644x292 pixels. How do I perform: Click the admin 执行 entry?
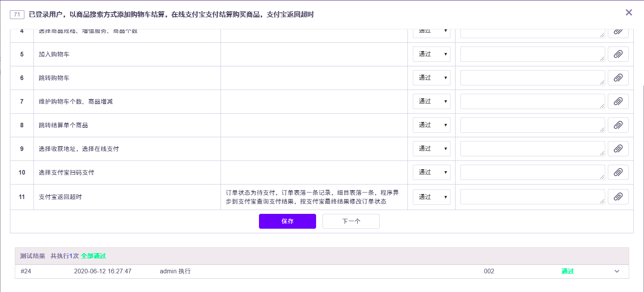[x=175, y=271]
